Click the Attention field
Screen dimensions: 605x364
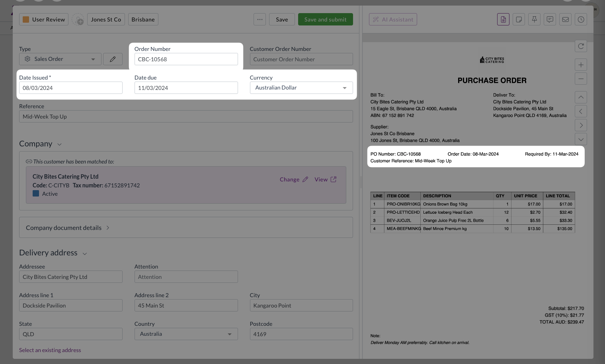[186, 276]
